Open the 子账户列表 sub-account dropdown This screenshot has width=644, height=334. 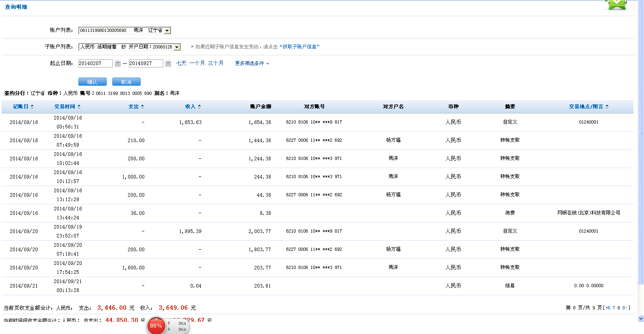click(177, 47)
